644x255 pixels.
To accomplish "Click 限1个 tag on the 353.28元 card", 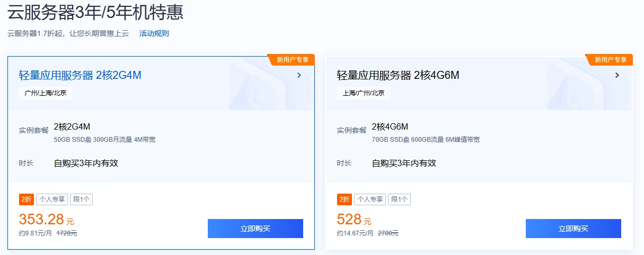I will point(82,199).
